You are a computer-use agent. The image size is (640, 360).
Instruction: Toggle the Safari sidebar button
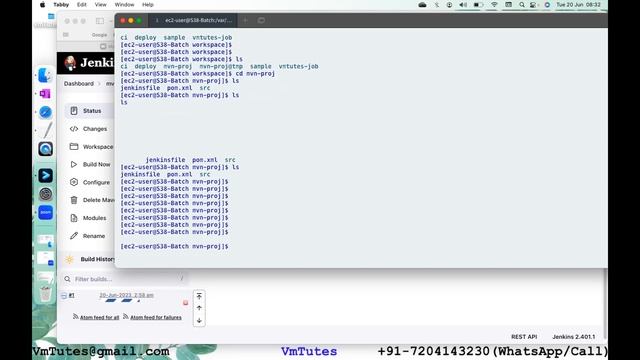(100, 21)
